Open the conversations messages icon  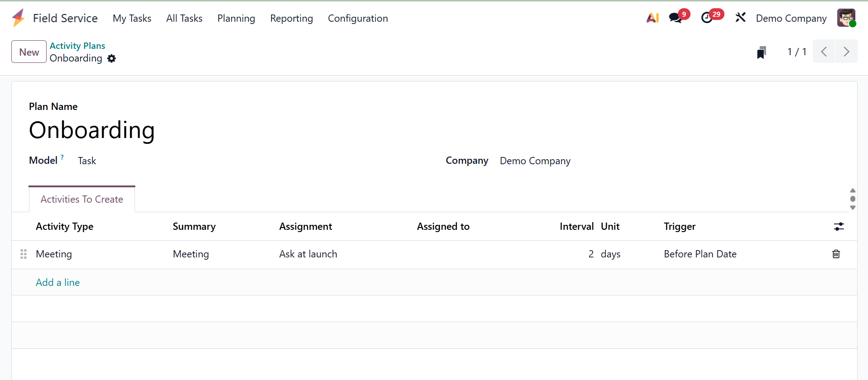point(676,18)
